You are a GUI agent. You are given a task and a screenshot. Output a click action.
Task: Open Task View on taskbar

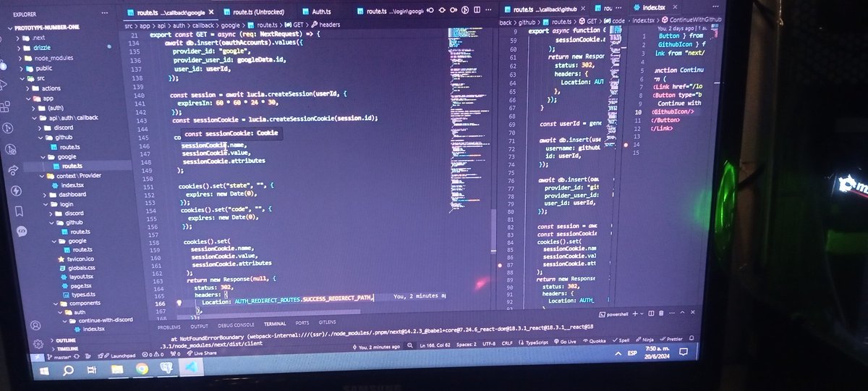[x=92, y=370]
